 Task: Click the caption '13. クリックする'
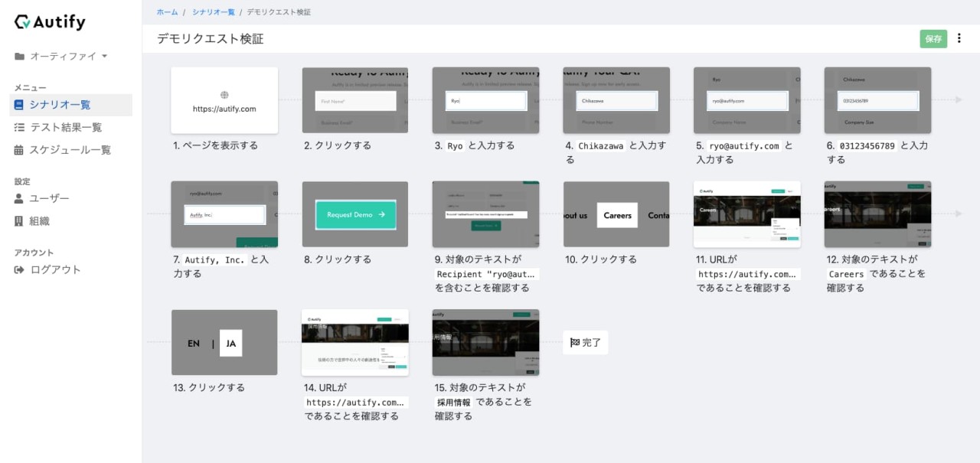click(x=209, y=388)
